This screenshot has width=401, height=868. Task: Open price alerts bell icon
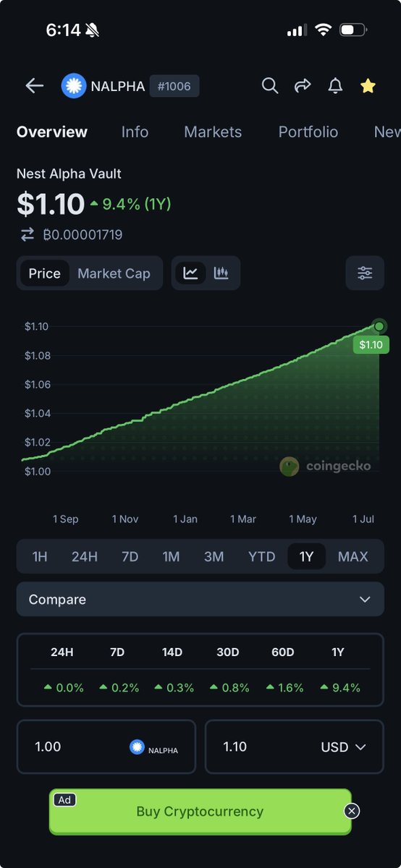(335, 86)
